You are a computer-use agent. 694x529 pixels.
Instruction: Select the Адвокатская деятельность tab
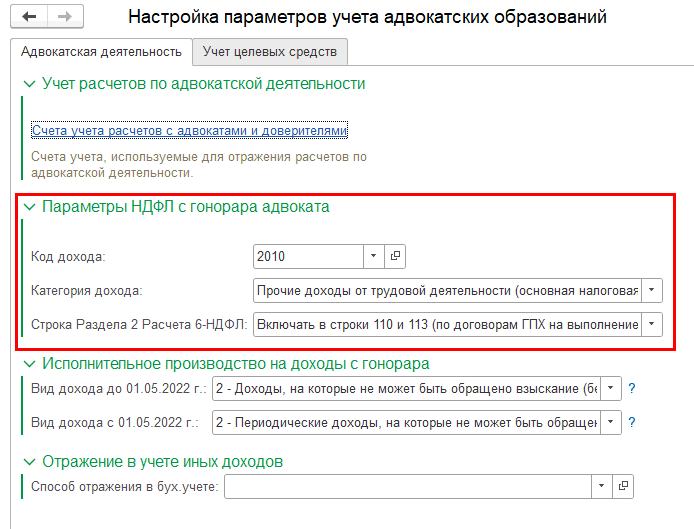coord(101,51)
